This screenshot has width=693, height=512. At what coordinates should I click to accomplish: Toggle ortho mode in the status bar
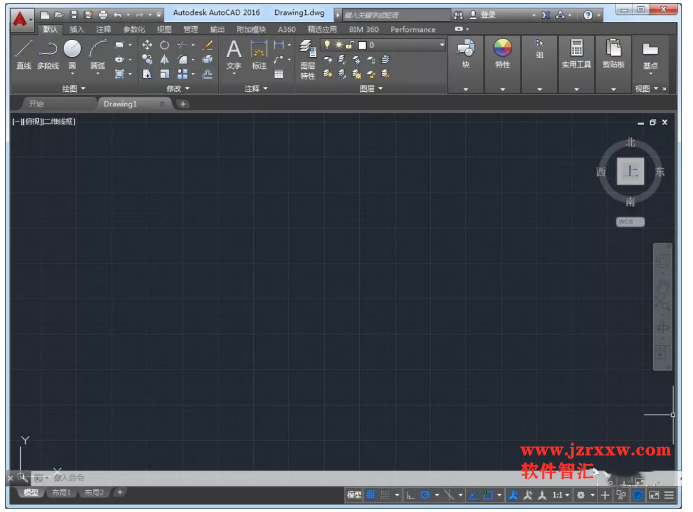[x=411, y=495]
